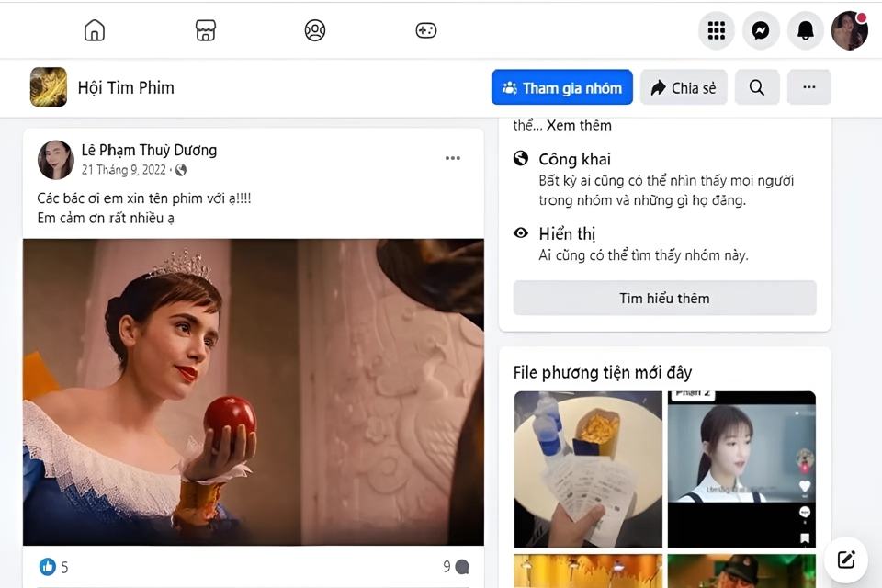Open the movie ticket photo in File phương tiện

[587, 469]
